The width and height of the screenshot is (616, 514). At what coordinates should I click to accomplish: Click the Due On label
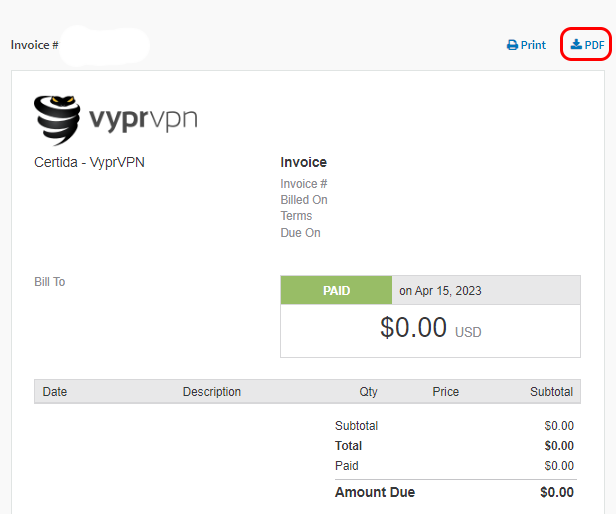pos(300,233)
